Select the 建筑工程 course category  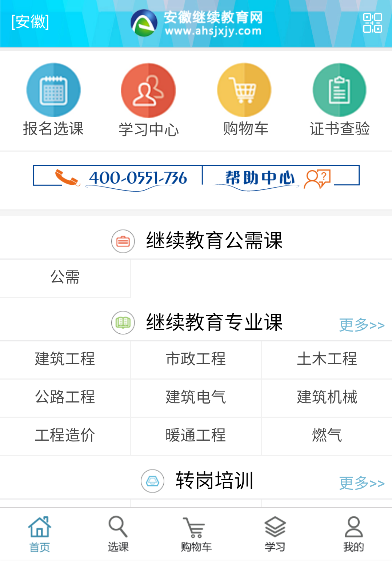click(x=65, y=359)
